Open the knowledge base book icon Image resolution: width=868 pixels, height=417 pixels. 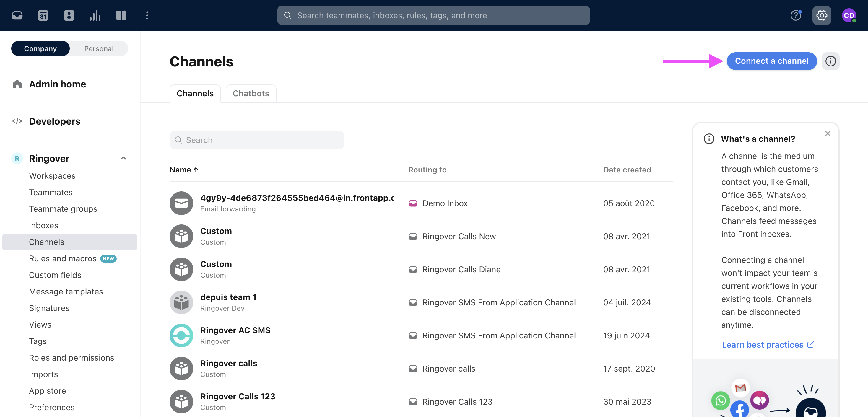[121, 15]
